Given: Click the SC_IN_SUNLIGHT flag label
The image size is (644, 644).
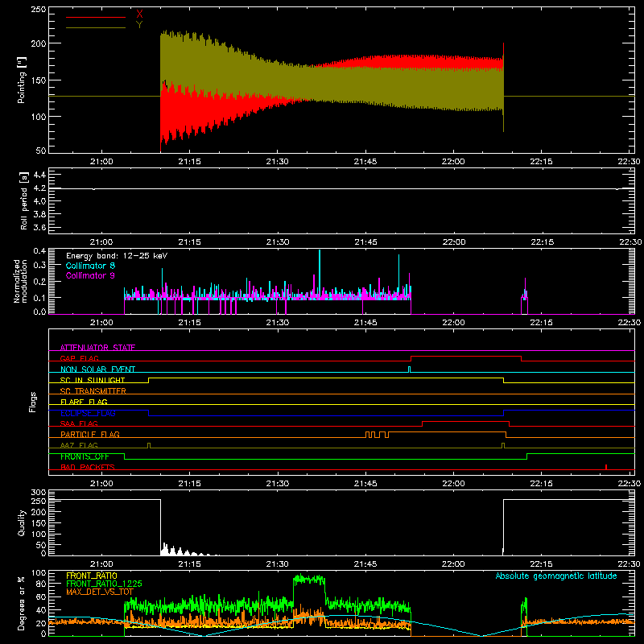Looking at the screenshot, I should [93, 380].
